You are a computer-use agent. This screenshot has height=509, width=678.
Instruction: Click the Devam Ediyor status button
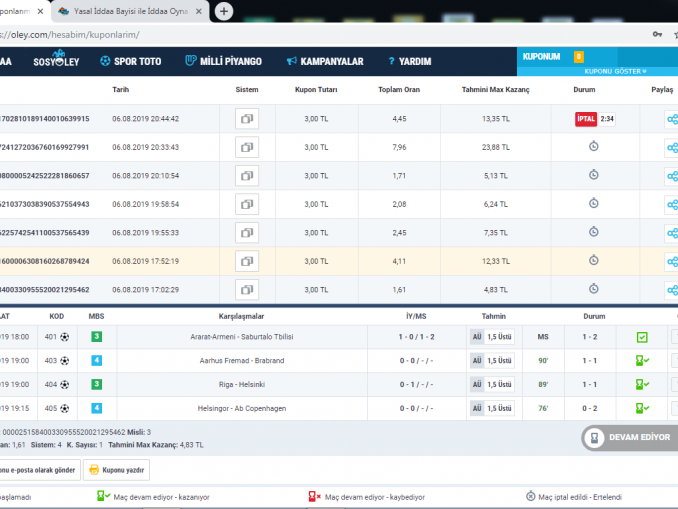(630, 438)
